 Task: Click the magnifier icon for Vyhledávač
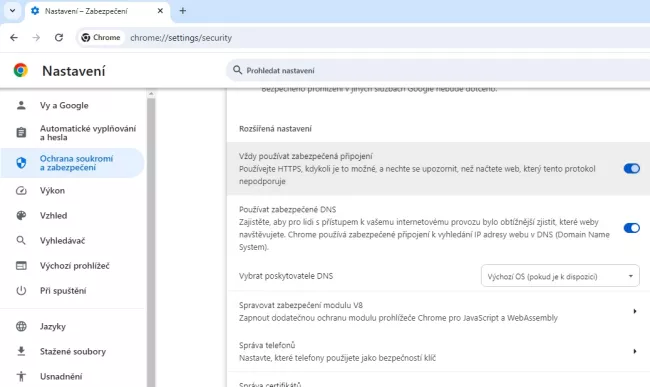[21, 240]
